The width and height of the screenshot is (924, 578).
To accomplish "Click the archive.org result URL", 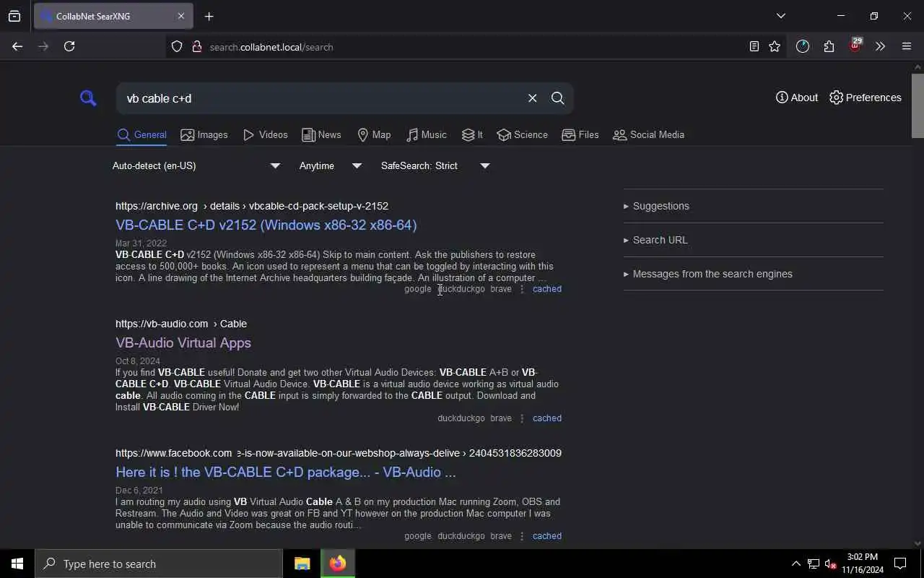I will coord(252,206).
